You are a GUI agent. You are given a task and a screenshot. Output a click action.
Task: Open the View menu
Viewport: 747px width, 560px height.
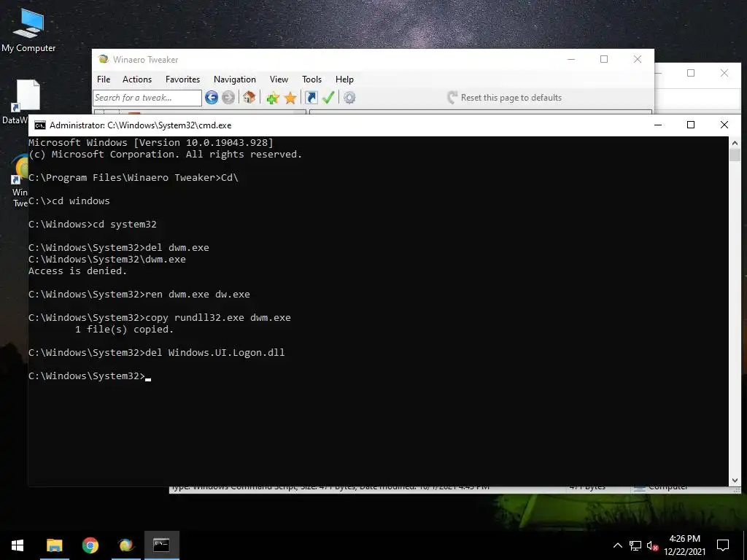279,79
